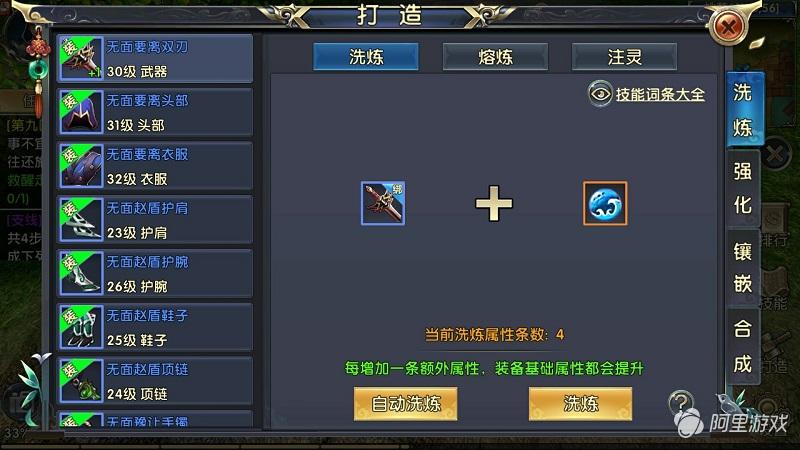The width and height of the screenshot is (800, 450).
Task: Open the question mark help icon
Action: (681, 403)
